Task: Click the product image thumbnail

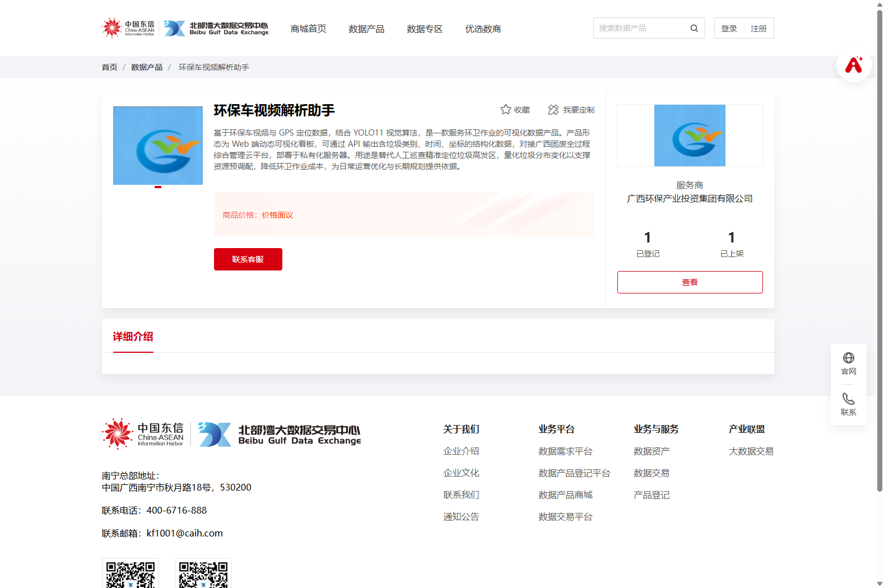Action: pos(158,146)
